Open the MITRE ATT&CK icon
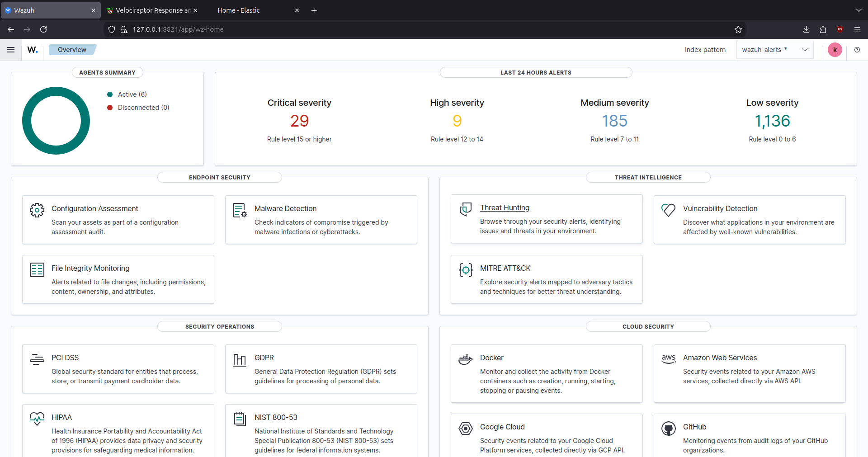 click(x=466, y=270)
